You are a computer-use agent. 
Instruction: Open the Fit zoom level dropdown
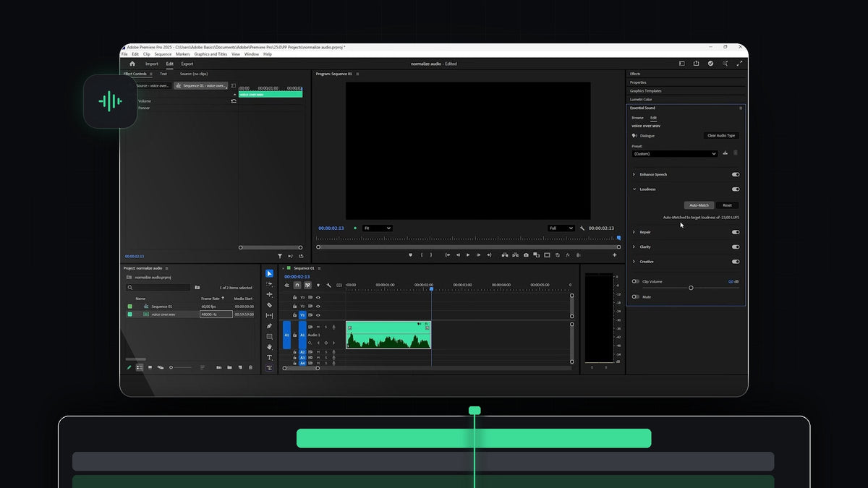[x=378, y=228]
